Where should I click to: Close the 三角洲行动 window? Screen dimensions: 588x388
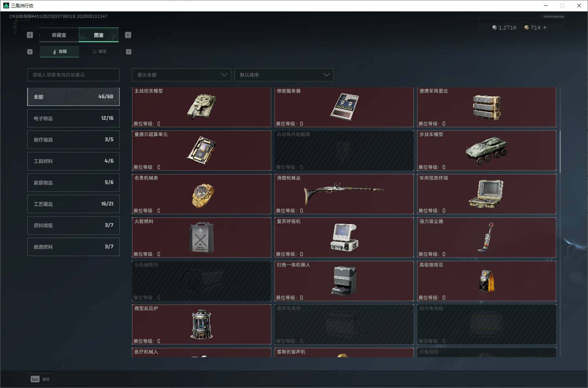click(x=579, y=6)
